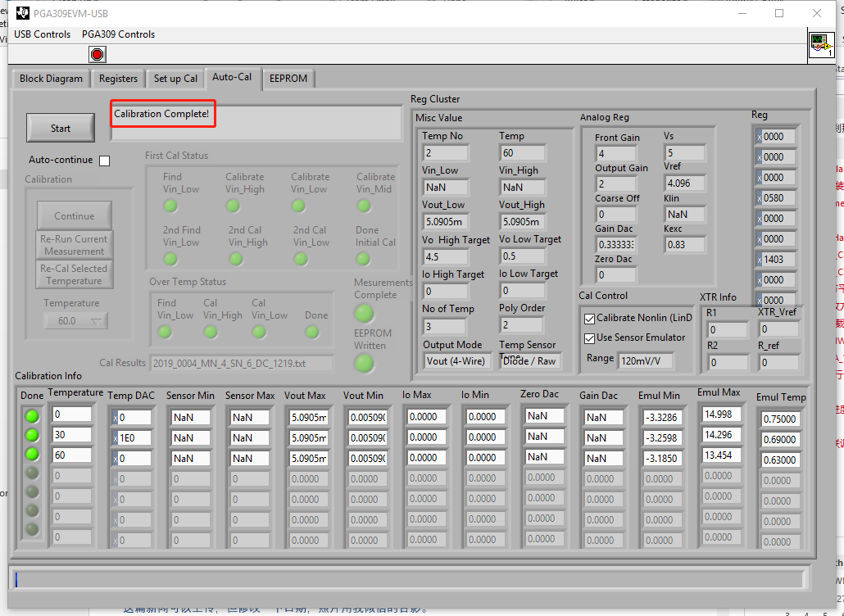
Task: Click the VI icon in the top-right corner
Action: tap(820, 43)
